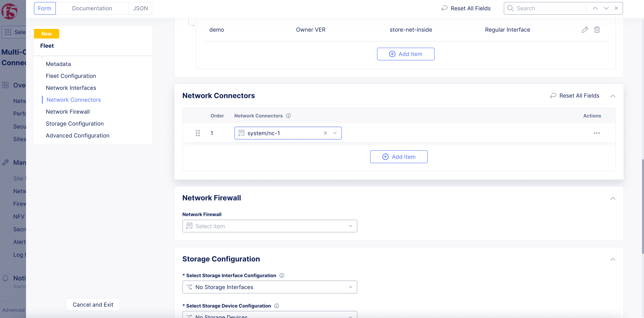
Task: Click the network connector selector icon left of system/nc-1
Action: [241, 133]
